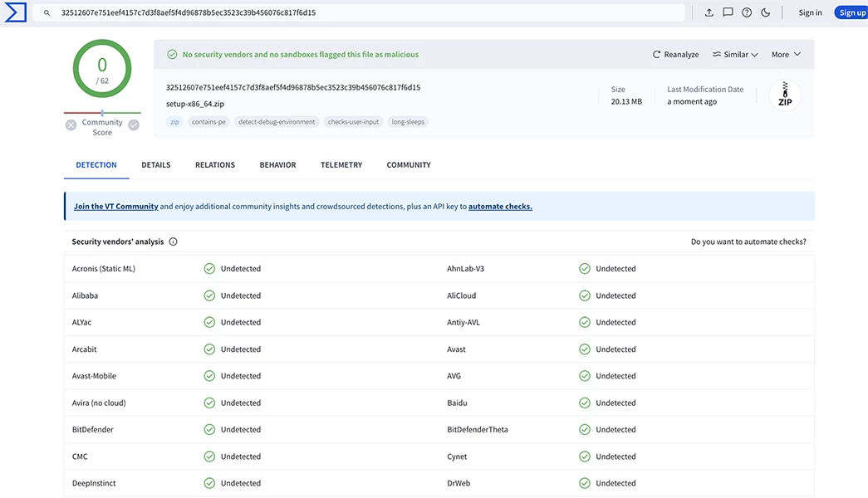The height and width of the screenshot is (498, 868).
Task: Click the AhnLab-V3 undetected check icon
Action: pyautogui.click(x=585, y=269)
